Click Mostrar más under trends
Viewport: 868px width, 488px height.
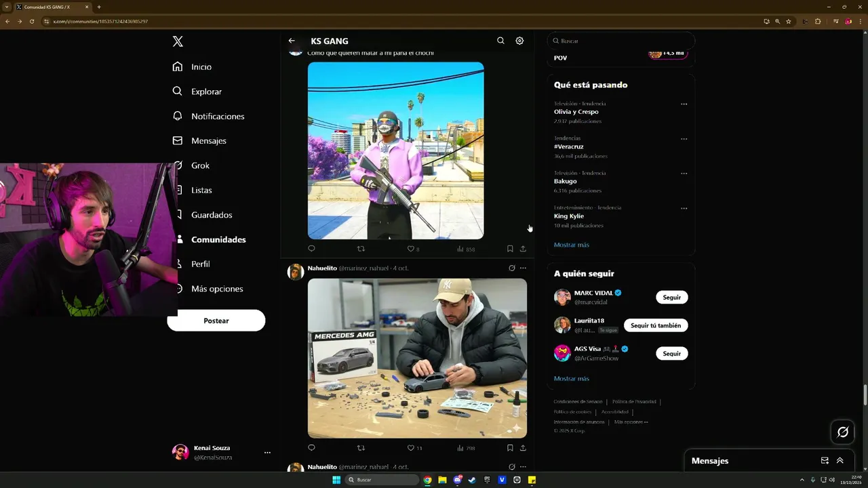pos(572,245)
